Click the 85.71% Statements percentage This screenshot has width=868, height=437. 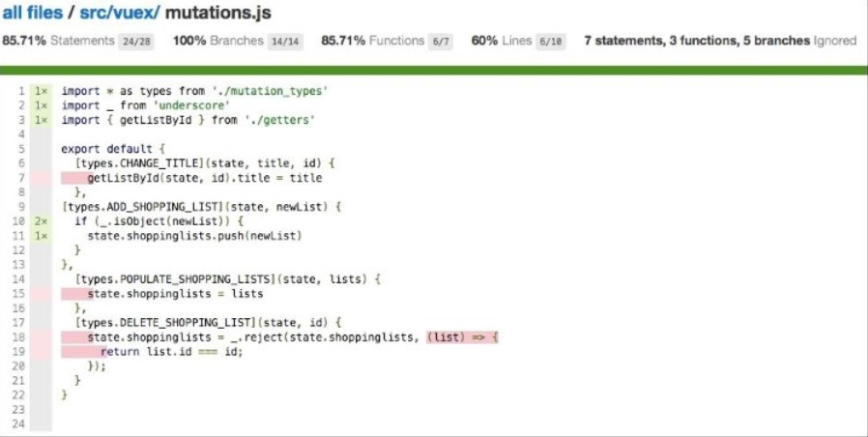23,41
